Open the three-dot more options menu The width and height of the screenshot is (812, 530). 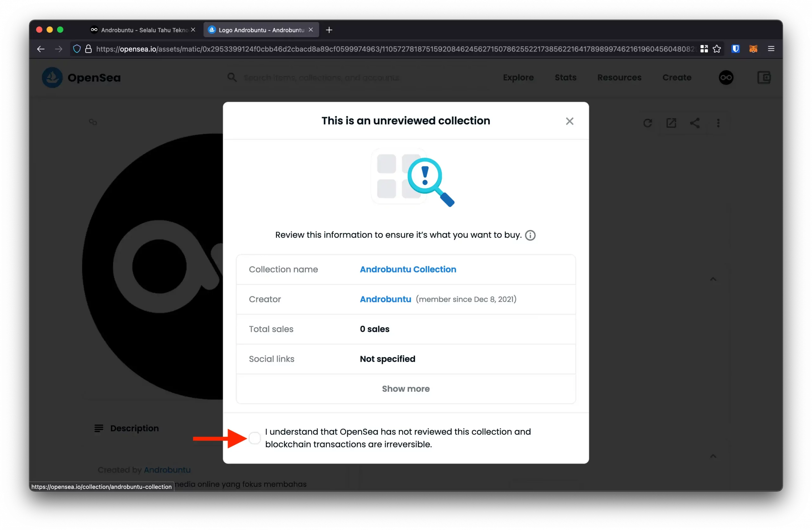click(x=718, y=123)
